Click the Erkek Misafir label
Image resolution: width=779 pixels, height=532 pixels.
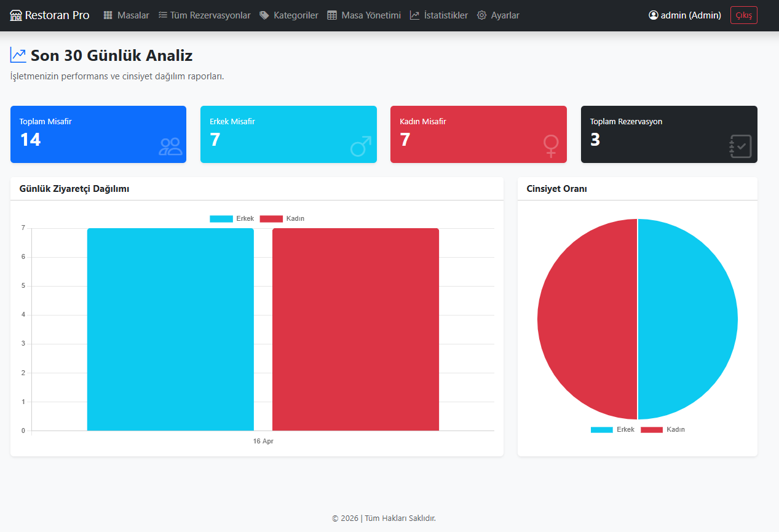coord(232,122)
